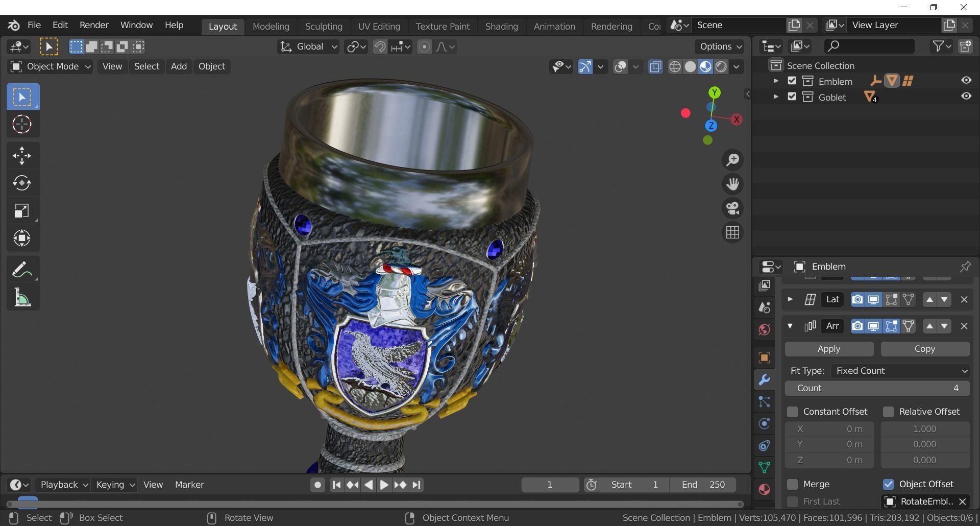Switch to the Shading workspace tab
This screenshot has height=526, width=980.
(x=501, y=27)
